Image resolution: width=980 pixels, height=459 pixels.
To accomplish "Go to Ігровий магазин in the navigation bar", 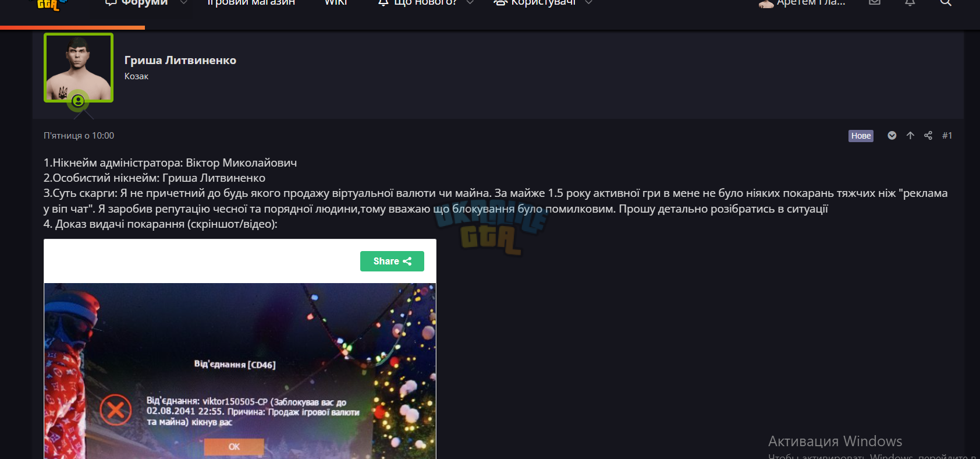I will 251,3.
